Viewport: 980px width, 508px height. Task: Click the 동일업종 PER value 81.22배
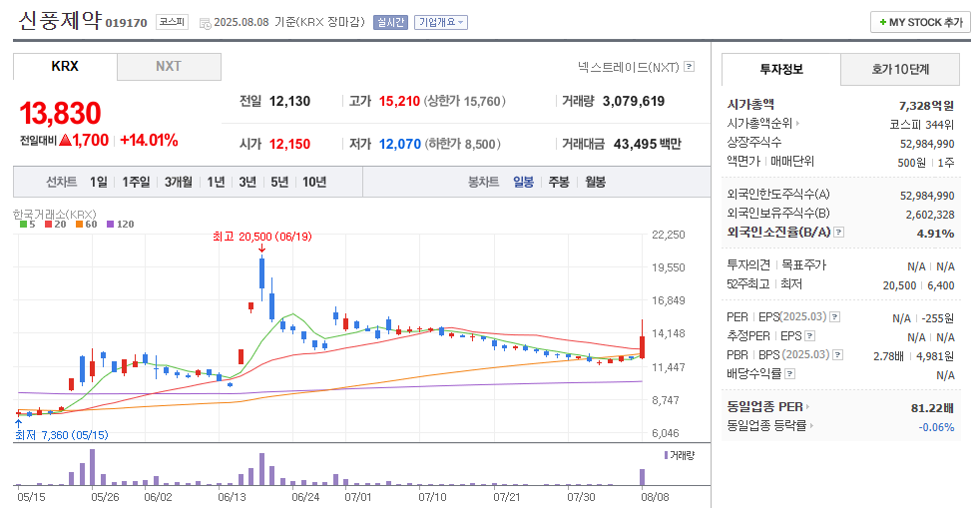click(x=932, y=408)
